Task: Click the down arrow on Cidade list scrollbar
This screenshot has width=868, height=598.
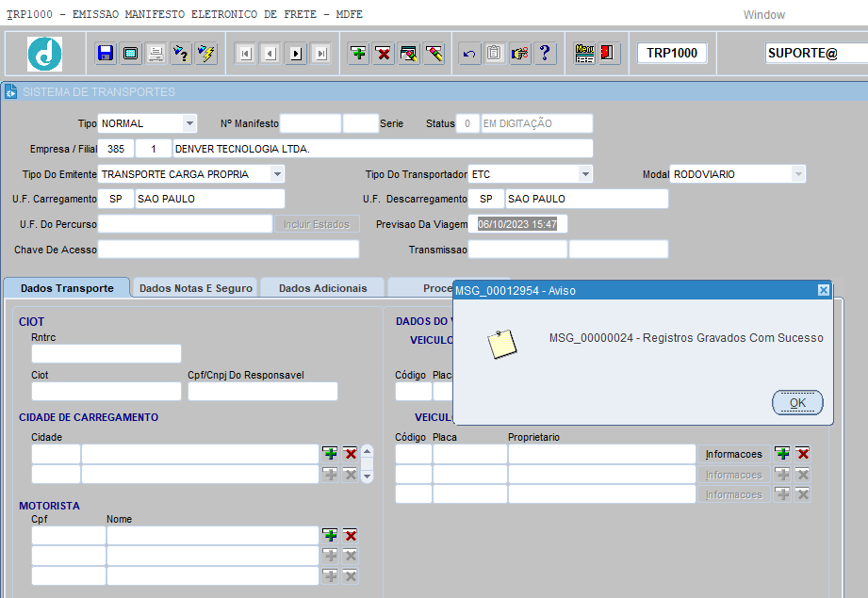Action: (367, 476)
